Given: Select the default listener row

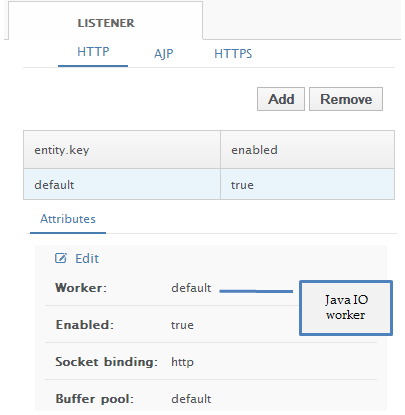Looking at the screenshot, I should tap(209, 184).
